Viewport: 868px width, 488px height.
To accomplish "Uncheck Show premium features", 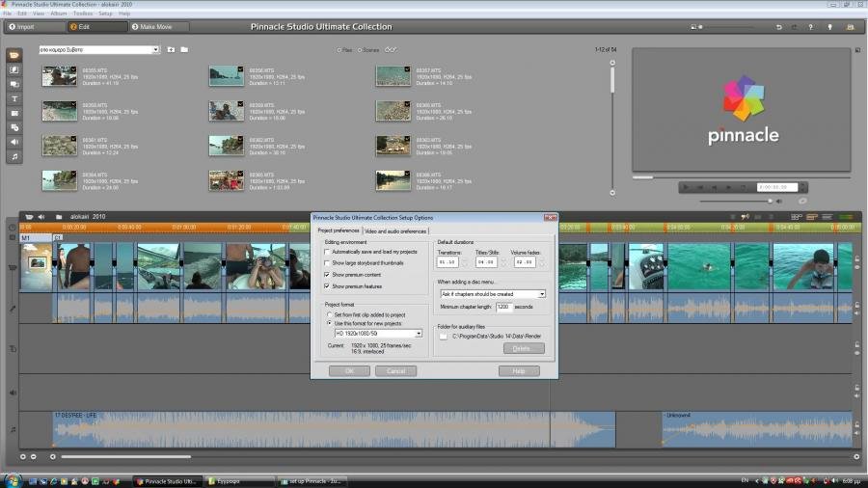I will point(327,286).
